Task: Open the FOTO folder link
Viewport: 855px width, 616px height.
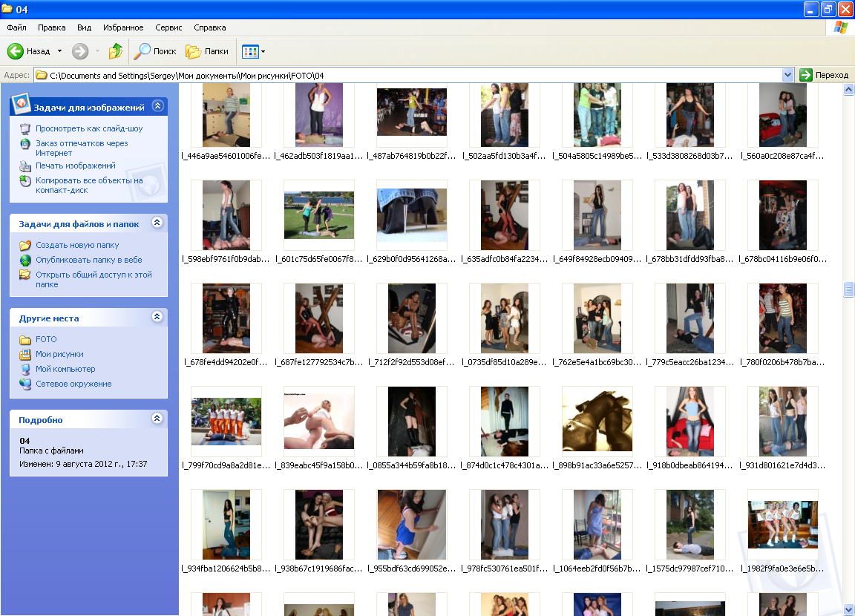Action: (46, 339)
